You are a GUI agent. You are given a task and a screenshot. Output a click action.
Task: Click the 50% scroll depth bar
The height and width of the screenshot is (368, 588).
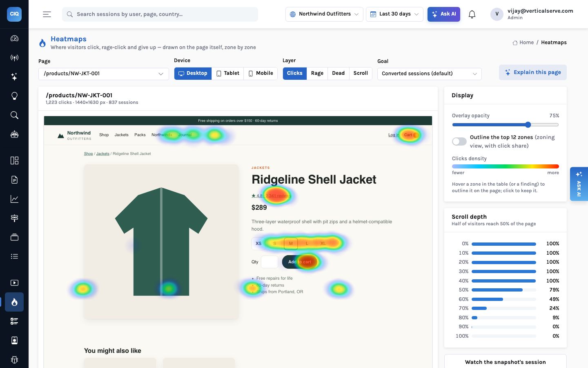click(x=504, y=290)
